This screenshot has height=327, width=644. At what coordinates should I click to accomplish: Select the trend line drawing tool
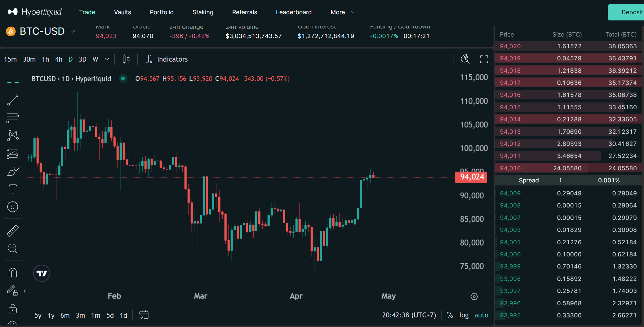coord(13,100)
